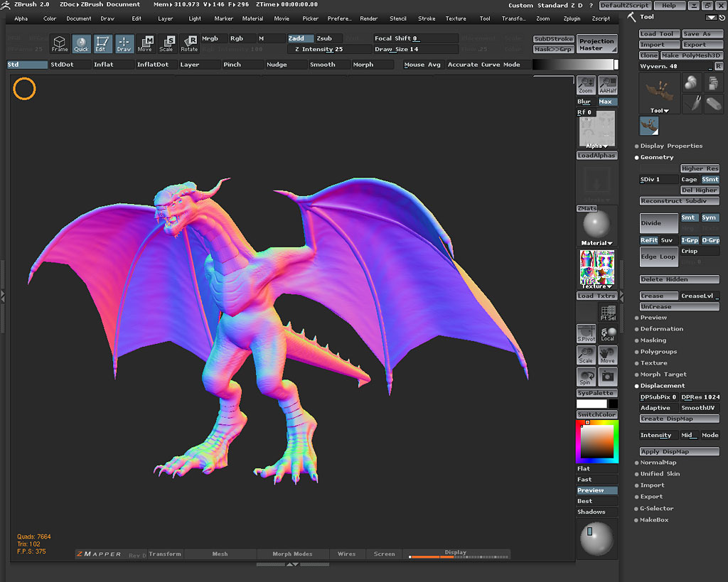The image size is (728, 582).
Task: Click the camera snapshot icon
Action: click(608, 377)
